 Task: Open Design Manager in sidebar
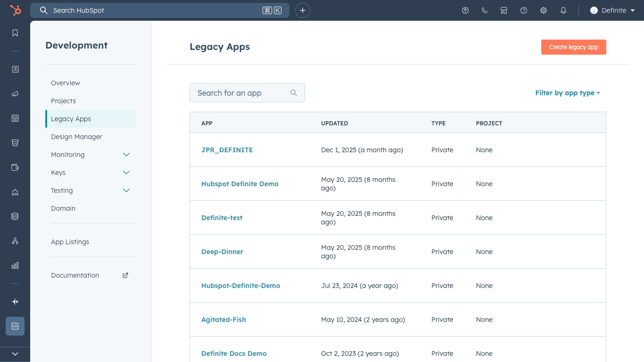tap(76, 137)
